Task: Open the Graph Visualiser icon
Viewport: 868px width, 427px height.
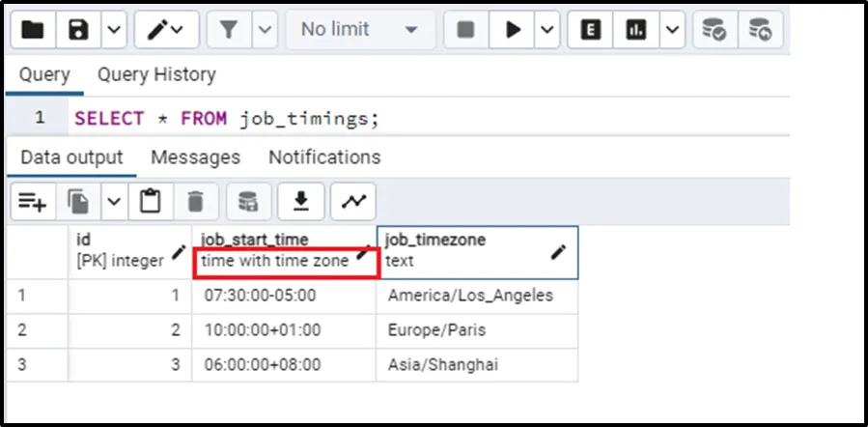Action: coord(354,202)
